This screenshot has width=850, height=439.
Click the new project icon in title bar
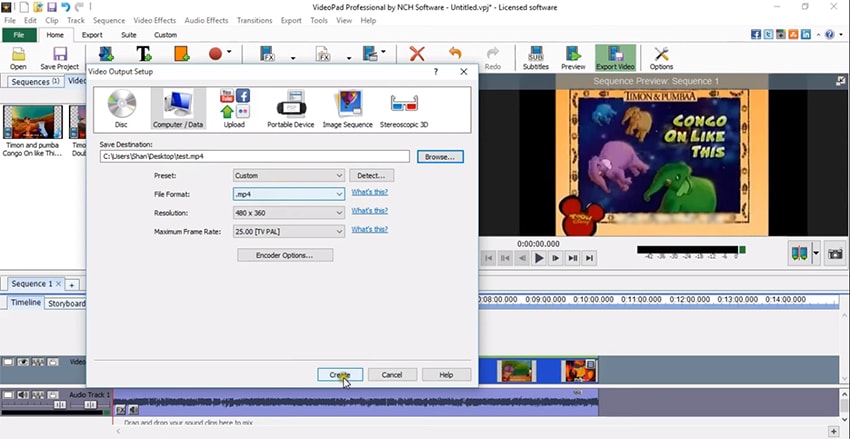[x=24, y=7]
